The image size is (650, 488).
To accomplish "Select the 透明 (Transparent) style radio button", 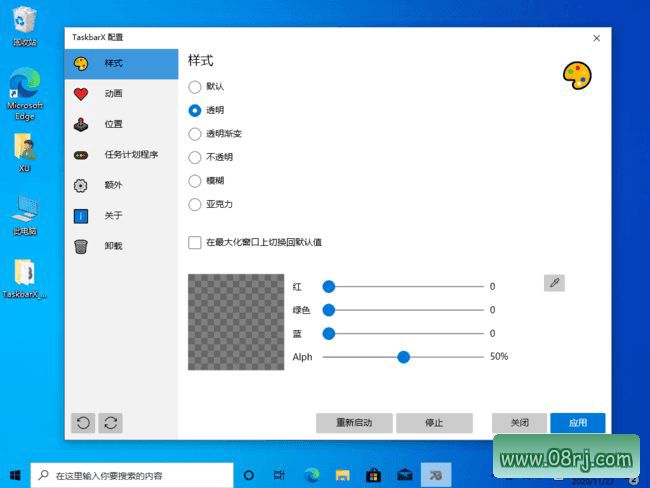I will 195,110.
